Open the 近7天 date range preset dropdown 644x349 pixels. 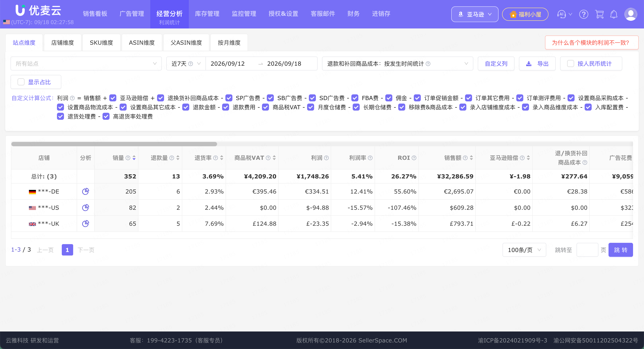click(186, 64)
